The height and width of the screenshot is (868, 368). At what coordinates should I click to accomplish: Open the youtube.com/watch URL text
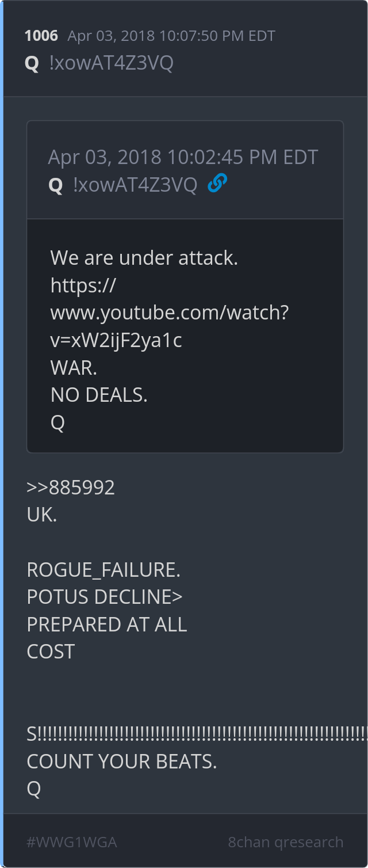point(170,313)
